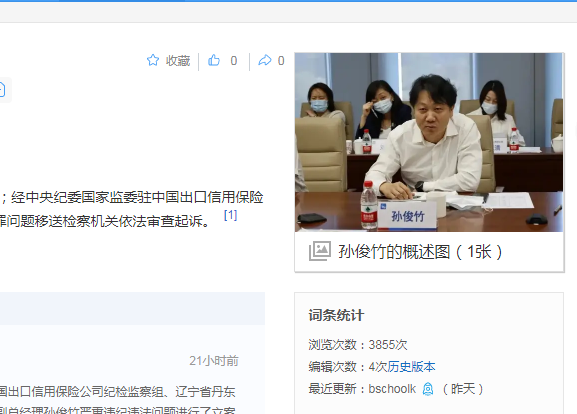Click the 浏览次数：3855次 line
This screenshot has height=414, width=577.
coord(358,345)
